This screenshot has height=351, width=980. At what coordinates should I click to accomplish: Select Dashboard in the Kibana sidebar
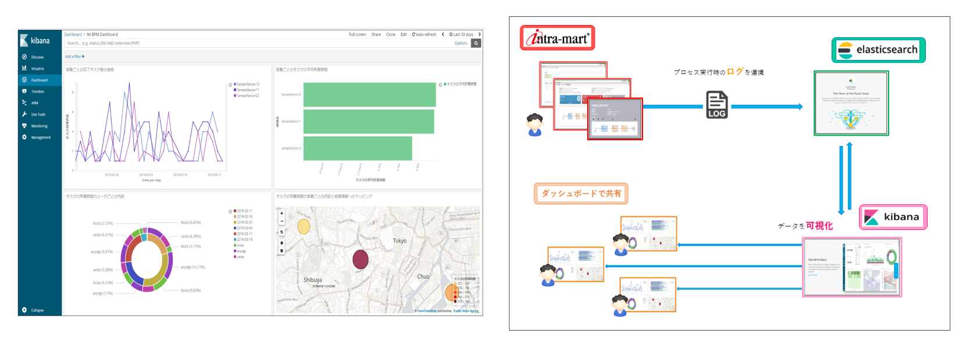(40, 80)
